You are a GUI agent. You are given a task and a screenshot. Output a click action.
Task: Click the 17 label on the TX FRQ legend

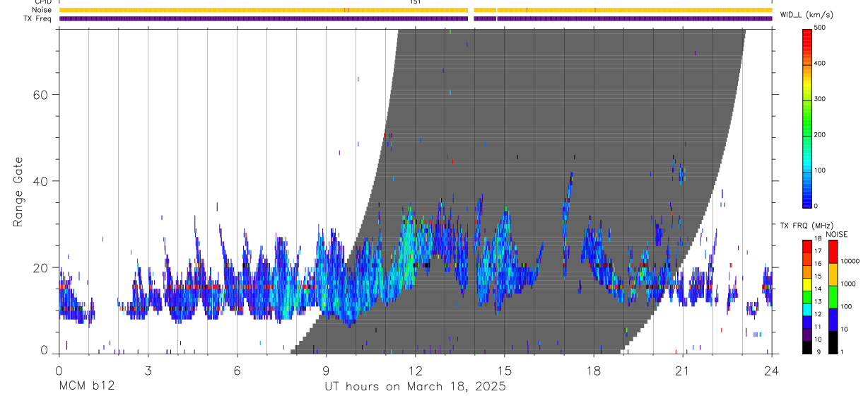pyautogui.click(x=819, y=252)
